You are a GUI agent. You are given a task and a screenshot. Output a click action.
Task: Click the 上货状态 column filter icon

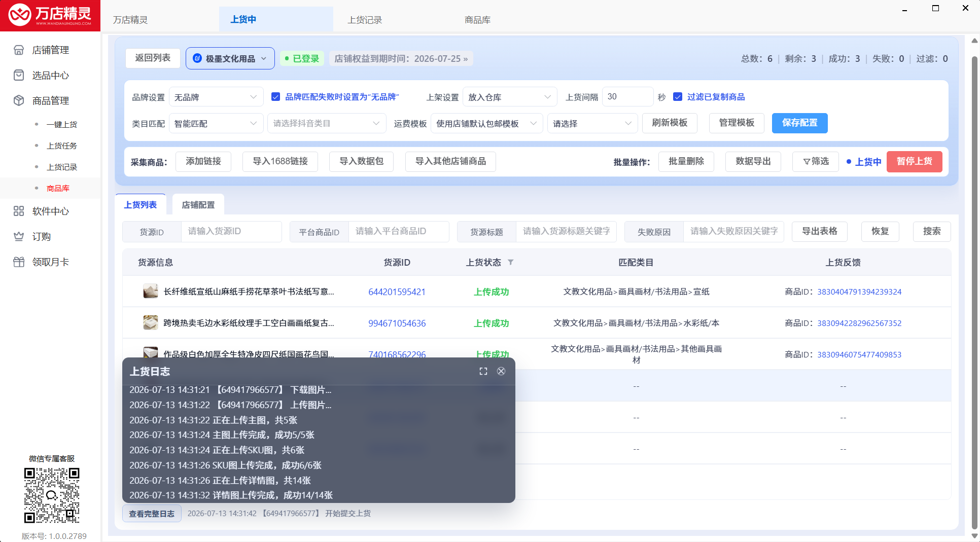tap(511, 262)
